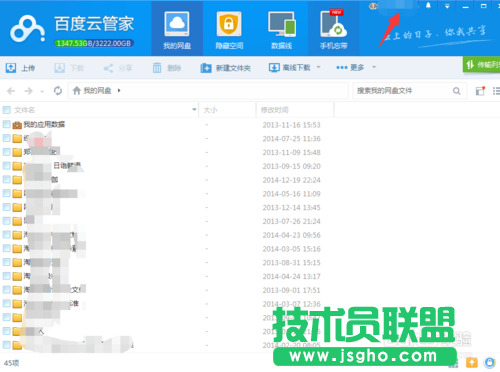Click the 更多 more button
500x372 pixels.
(x=350, y=68)
